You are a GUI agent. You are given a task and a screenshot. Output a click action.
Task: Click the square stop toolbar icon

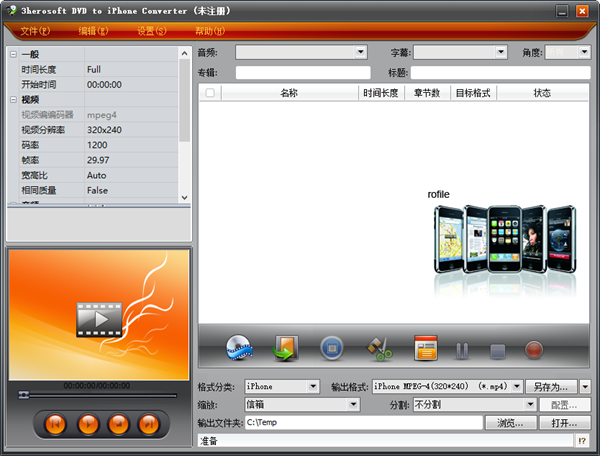pyautogui.click(x=497, y=351)
